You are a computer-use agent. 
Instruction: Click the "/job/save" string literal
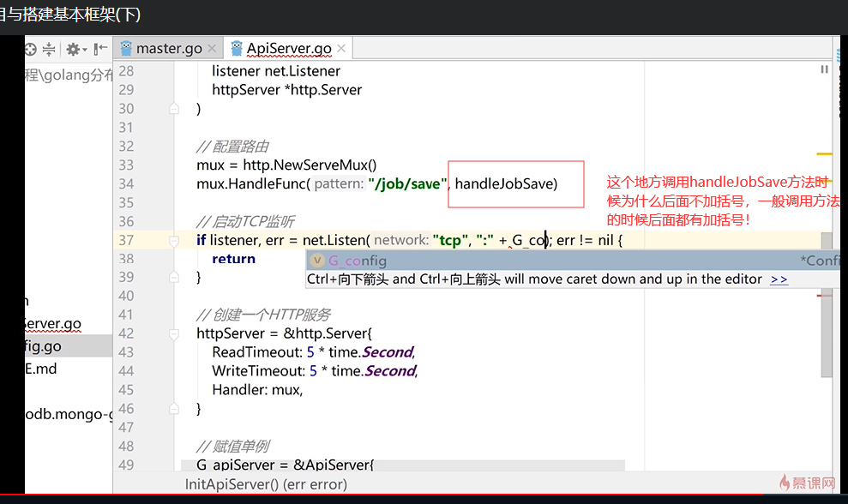tap(407, 184)
